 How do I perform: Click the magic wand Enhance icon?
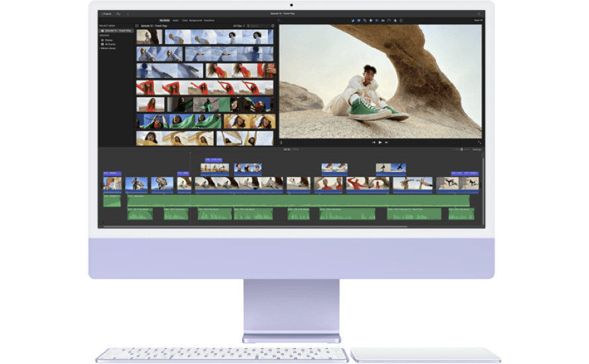[x=279, y=21]
